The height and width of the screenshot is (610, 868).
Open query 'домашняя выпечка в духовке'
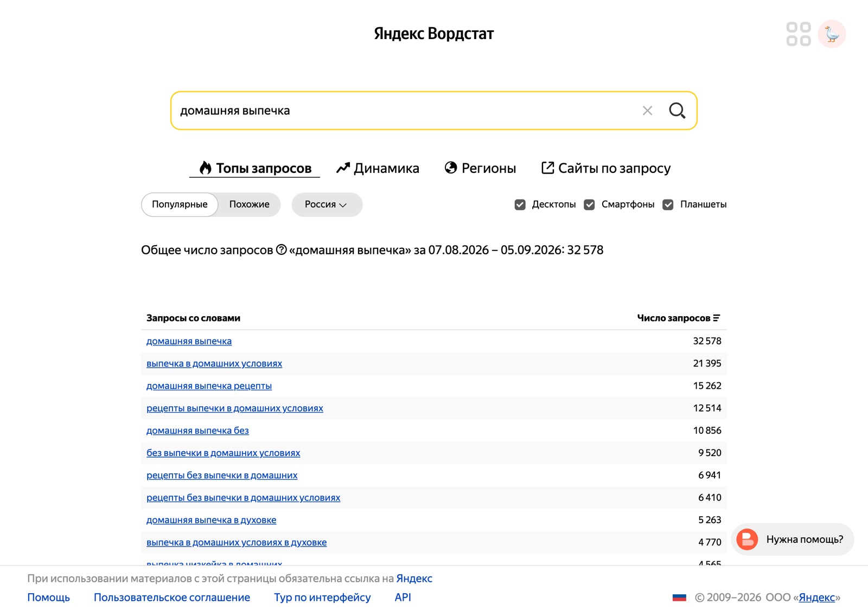(211, 520)
